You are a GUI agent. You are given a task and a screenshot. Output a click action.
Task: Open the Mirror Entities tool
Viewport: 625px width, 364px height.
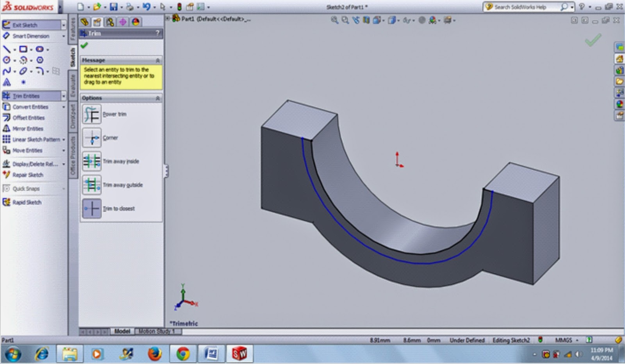point(27,128)
